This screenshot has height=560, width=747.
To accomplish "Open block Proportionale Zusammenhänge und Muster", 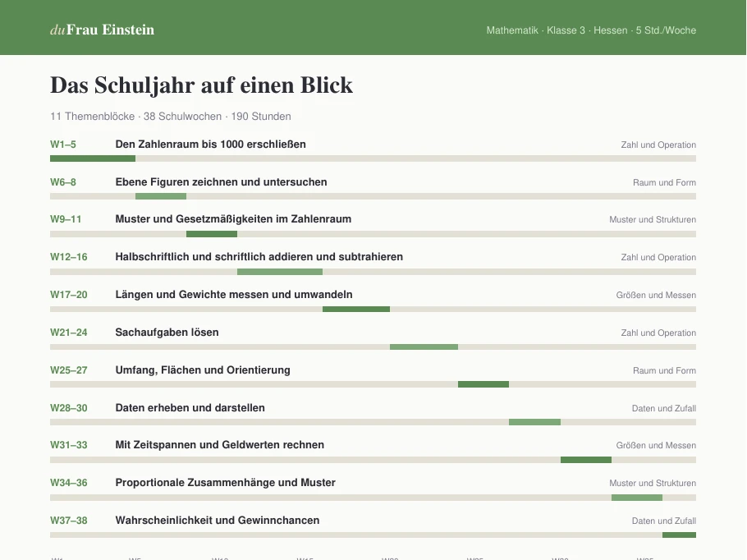I will pos(226,482).
